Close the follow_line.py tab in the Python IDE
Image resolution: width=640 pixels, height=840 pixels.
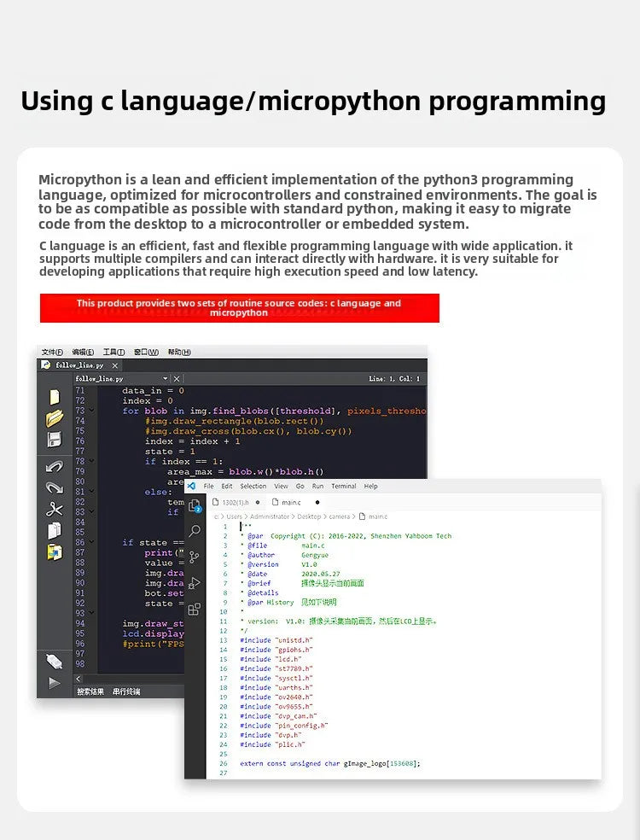point(114,365)
